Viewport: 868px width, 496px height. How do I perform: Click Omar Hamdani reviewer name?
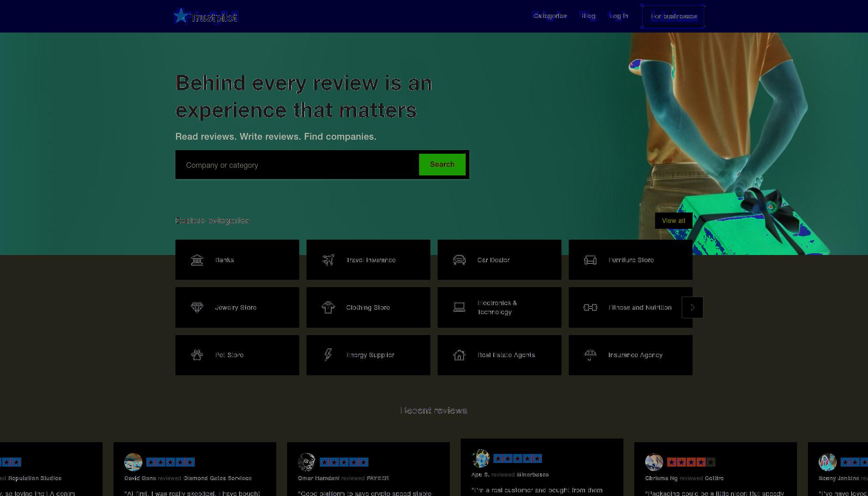318,478
